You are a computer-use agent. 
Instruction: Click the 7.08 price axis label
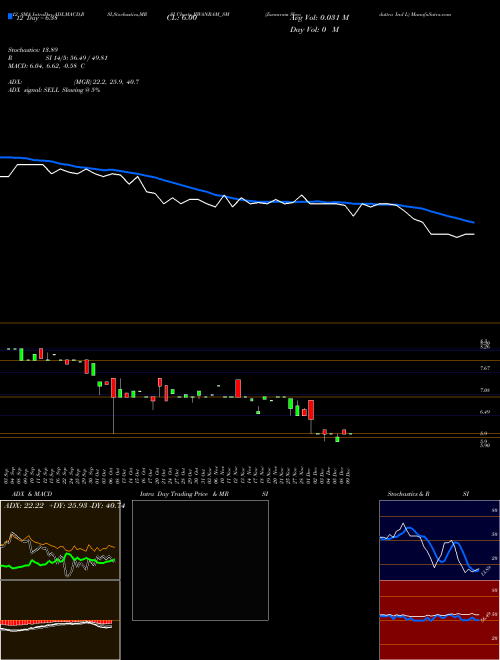pyautogui.click(x=484, y=390)
